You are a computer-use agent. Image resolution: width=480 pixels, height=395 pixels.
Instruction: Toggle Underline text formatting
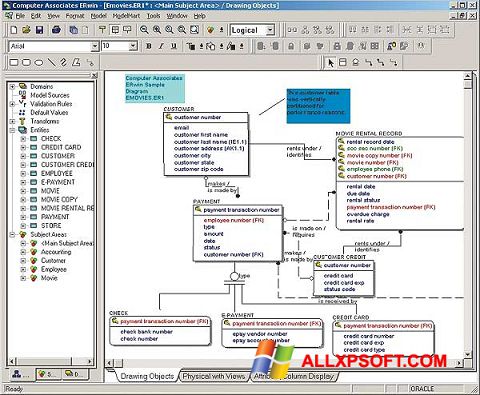pyautogui.click(x=174, y=46)
